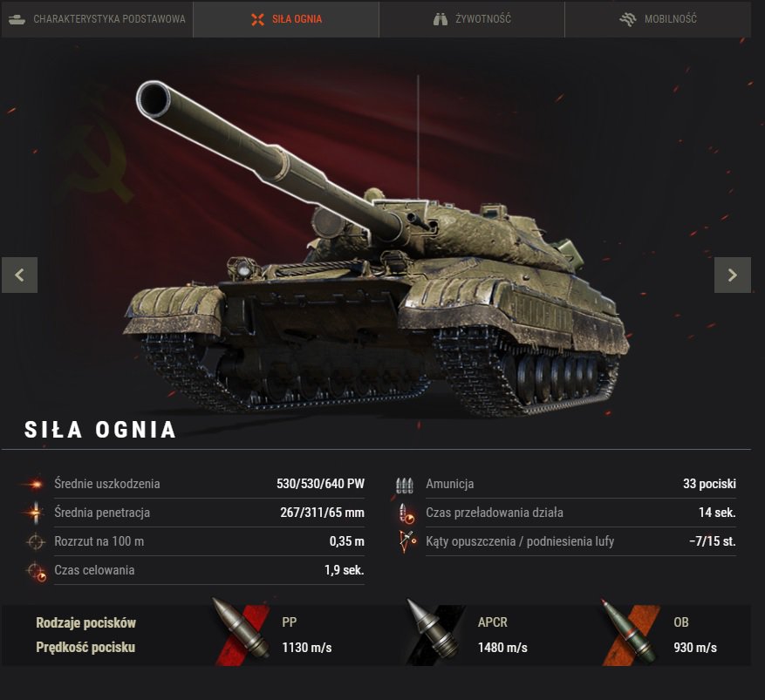Select the Mobilność tab

coord(658,19)
